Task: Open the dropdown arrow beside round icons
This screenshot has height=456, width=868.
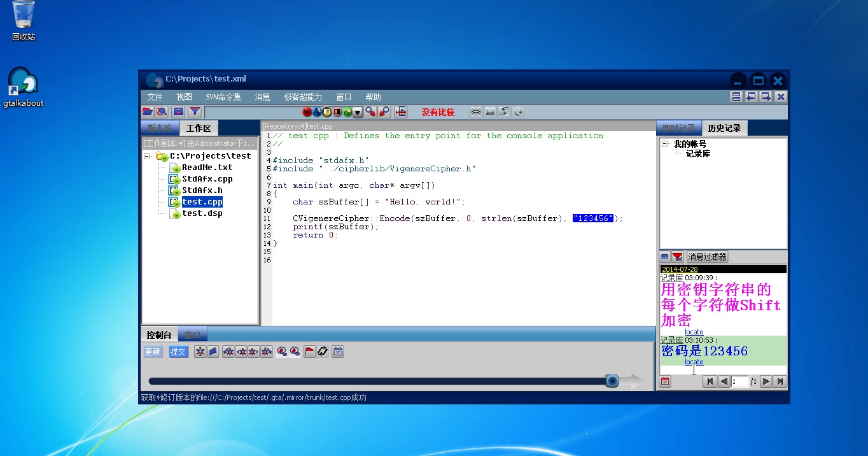Action: pyautogui.click(x=358, y=112)
